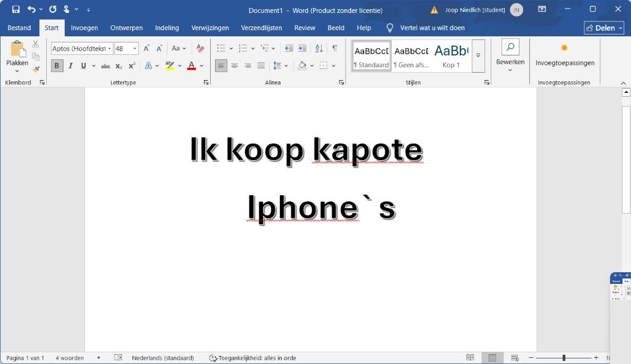Apply the Geen afstand style

tap(411, 56)
